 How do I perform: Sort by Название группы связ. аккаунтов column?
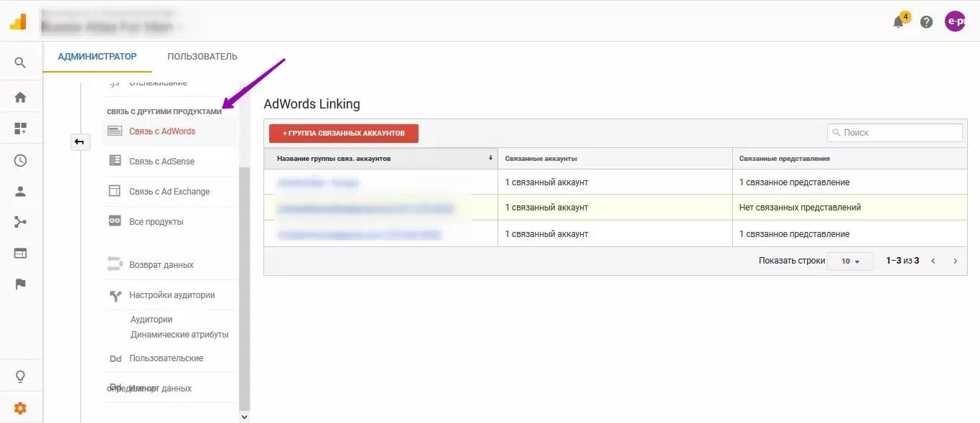point(381,158)
